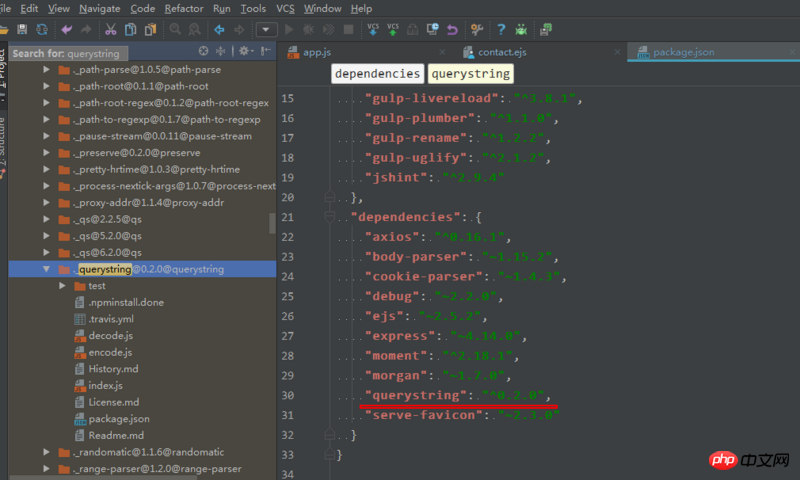Click the Debug bug icon
800x480 pixels.
click(x=309, y=30)
